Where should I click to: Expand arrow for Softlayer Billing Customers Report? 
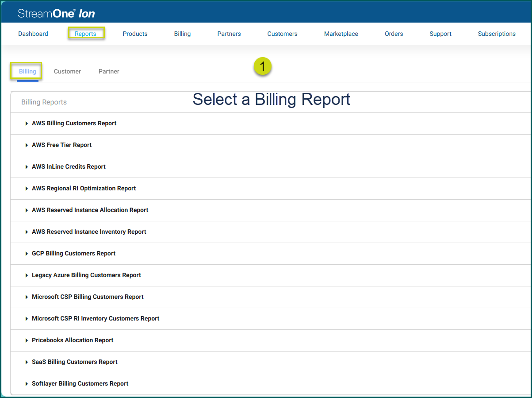point(27,384)
